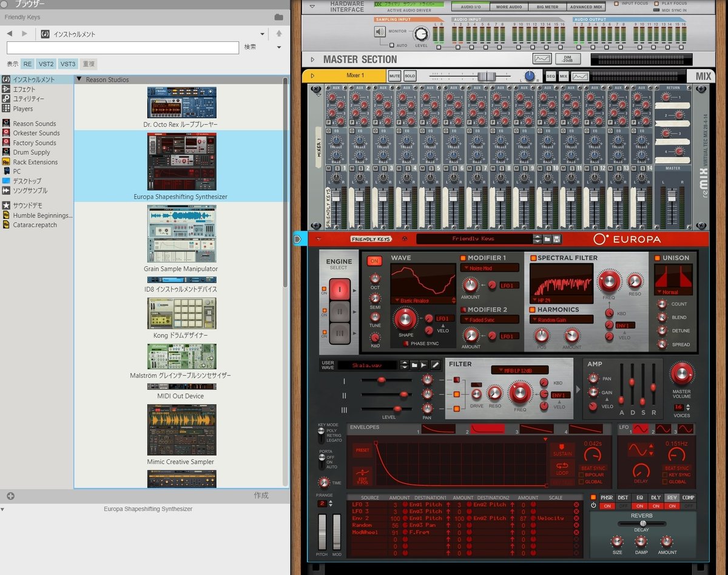Delete the Random modulation row
Image resolution: width=728 pixels, height=575 pixels.
click(x=576, y=525)
